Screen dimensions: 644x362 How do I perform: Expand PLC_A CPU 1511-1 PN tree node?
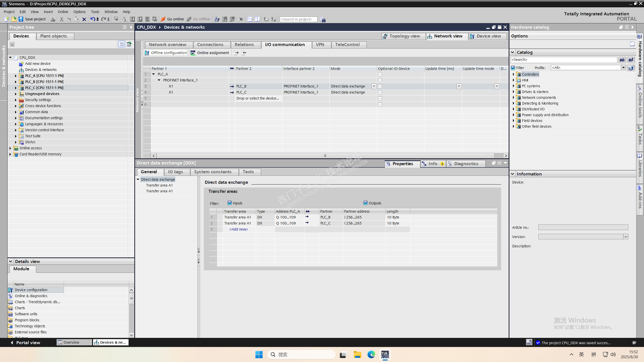pyautogui.click(x=16, y=76)
